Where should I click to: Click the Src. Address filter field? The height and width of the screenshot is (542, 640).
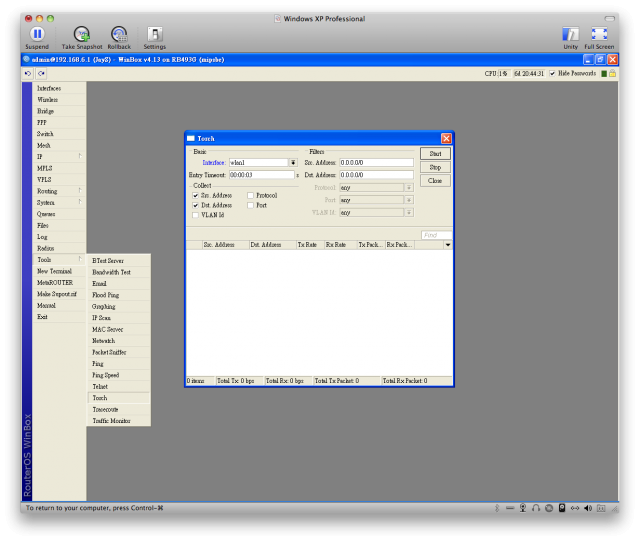pos(376,162)
